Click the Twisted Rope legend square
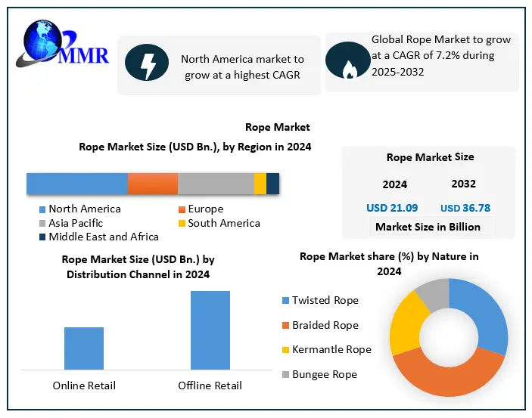The image size is (532, 418). point(285,301)
